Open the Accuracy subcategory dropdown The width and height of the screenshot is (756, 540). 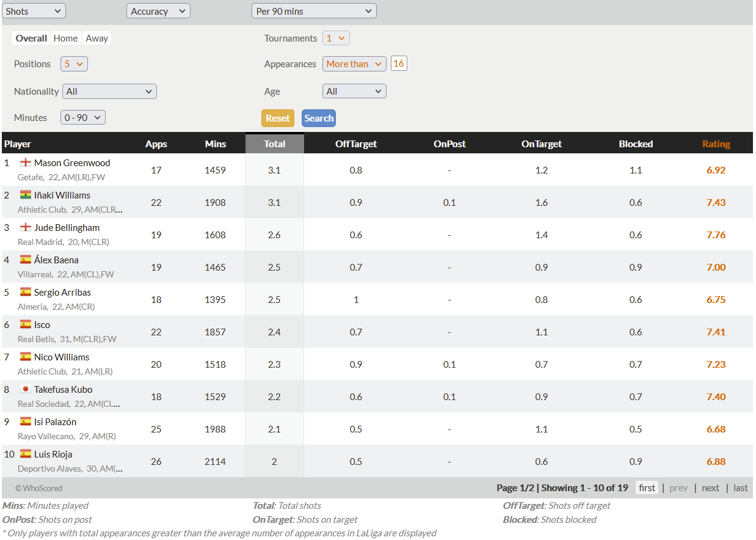coord(158,11)
